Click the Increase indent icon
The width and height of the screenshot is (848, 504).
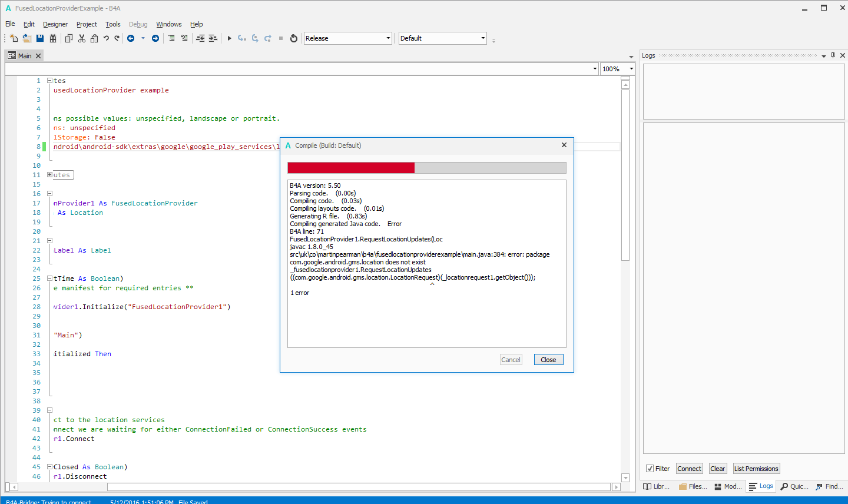click(213, 38)
